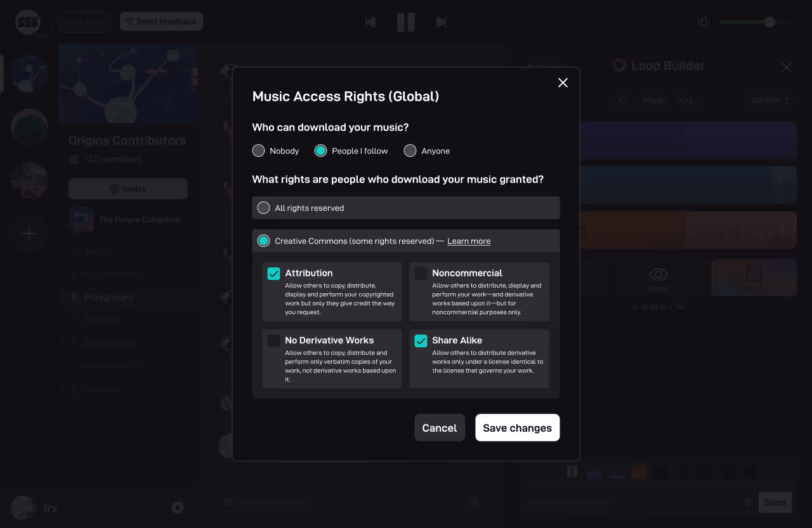
Task: Click the Invite button
Action: (x=128, y=189)
